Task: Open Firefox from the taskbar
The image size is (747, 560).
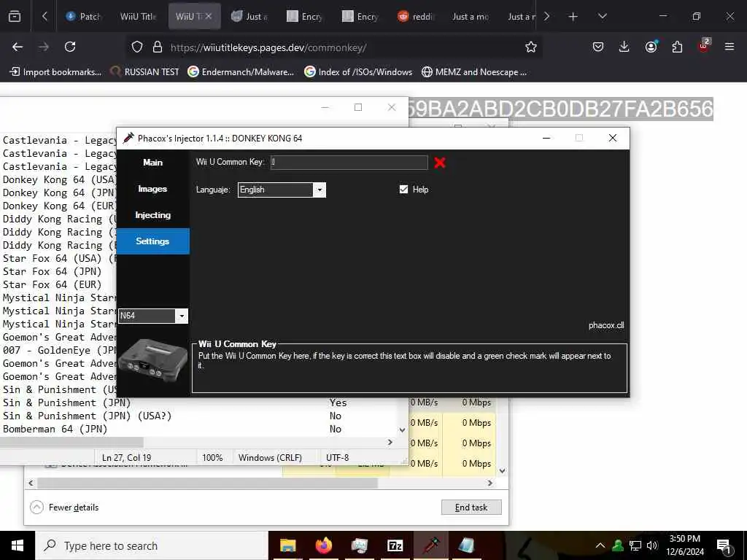Action: pyautogui.click(x=323, y=545)
